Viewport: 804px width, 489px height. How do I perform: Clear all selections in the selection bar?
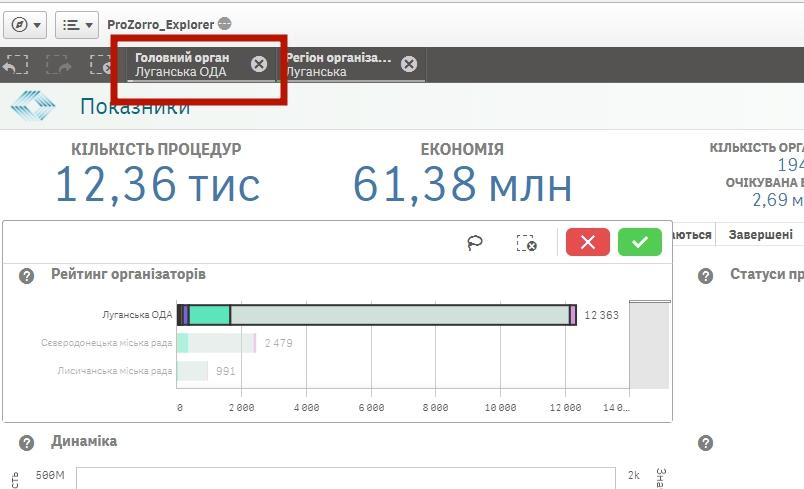[101, 65]
